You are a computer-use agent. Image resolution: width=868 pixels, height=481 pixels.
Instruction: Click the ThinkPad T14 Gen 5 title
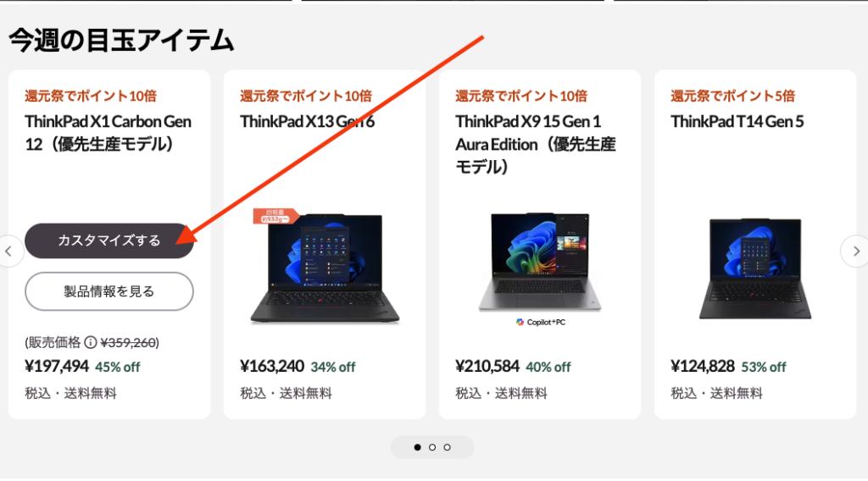point(737,121)
